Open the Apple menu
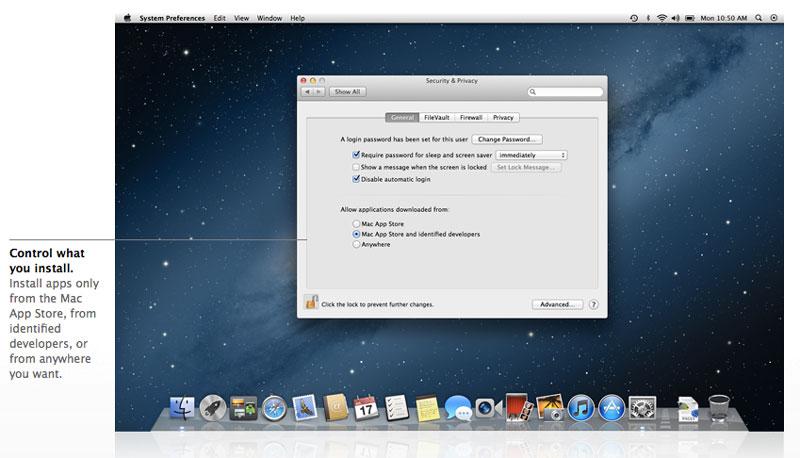The image size is (800, 458). (x=127, y=18)
